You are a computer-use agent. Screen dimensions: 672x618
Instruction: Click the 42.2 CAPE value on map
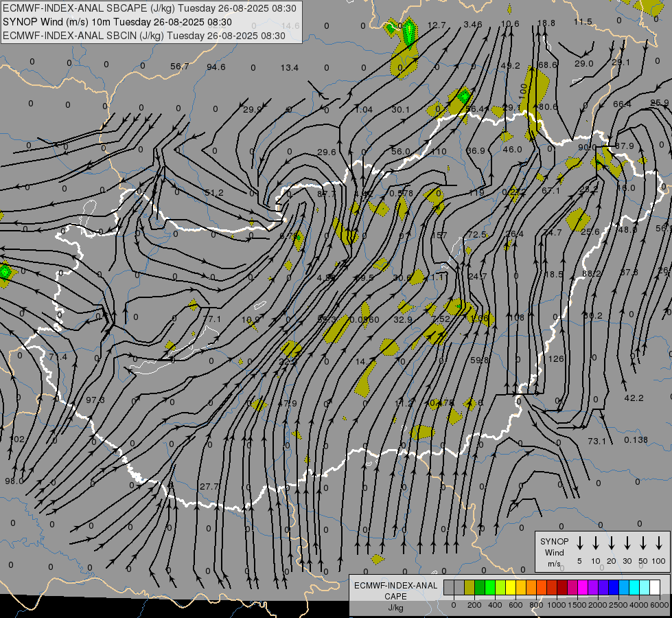pos(634,398)
